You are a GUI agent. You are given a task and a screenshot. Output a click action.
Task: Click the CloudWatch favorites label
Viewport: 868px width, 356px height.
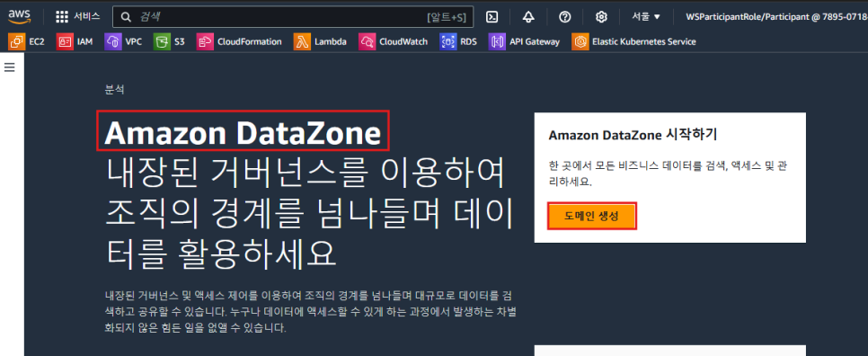[403, 41]
